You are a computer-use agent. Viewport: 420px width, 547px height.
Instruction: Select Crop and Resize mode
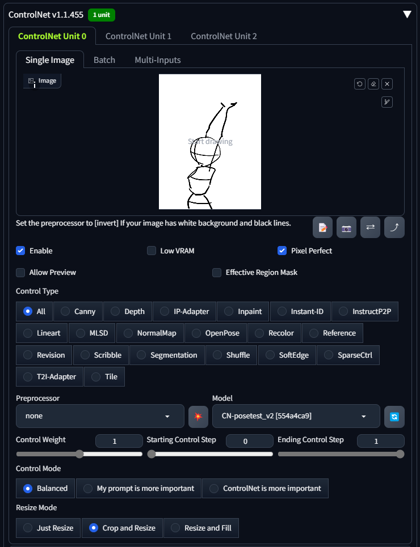click(x=122, y=528)
